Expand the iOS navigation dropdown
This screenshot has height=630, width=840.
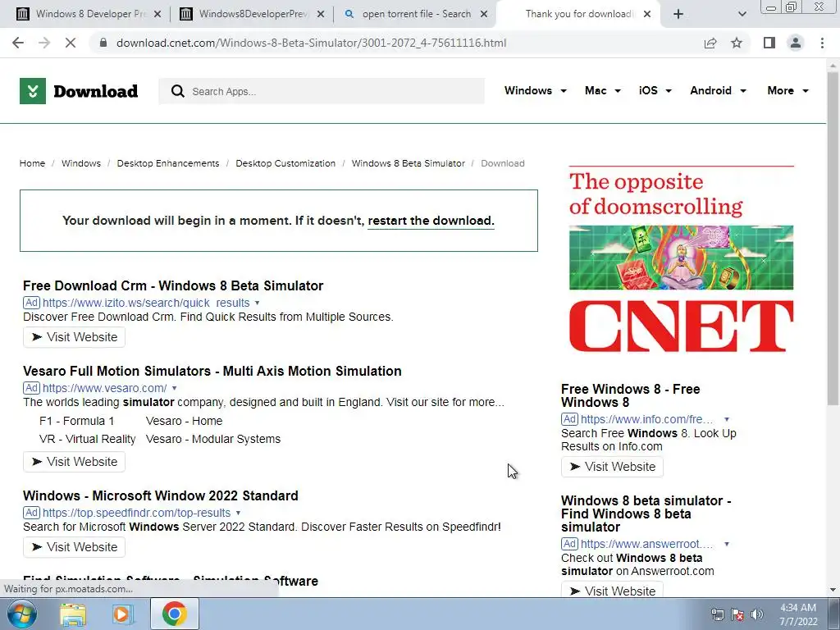pos(655,90)
